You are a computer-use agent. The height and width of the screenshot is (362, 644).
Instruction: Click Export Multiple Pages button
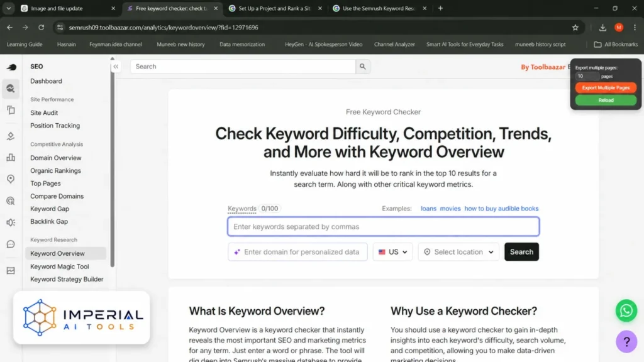pyautogui.click(x=606, y=88)
